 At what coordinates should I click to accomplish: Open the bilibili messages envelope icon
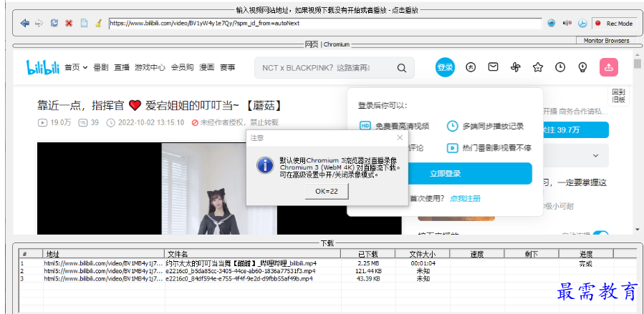(493, 67)
